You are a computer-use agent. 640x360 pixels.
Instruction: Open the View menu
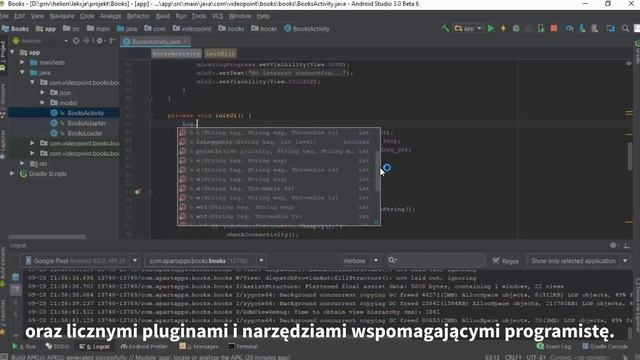[x=37, y=16]
